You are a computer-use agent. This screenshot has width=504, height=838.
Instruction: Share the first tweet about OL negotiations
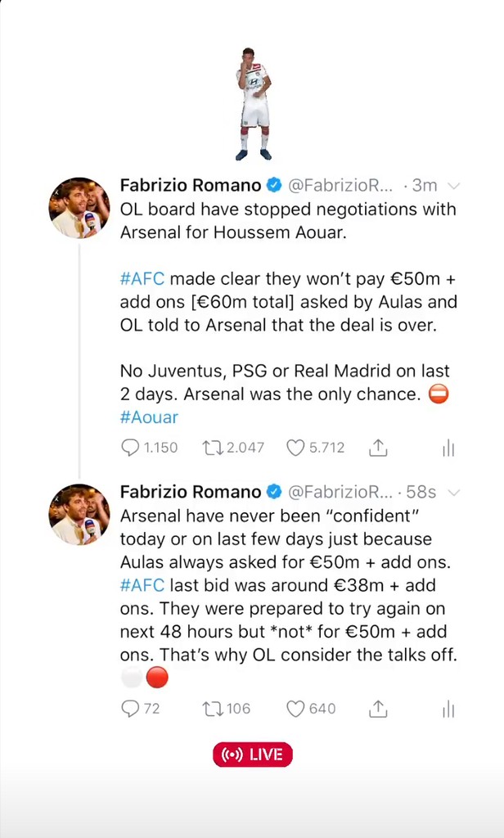[378, 448]
